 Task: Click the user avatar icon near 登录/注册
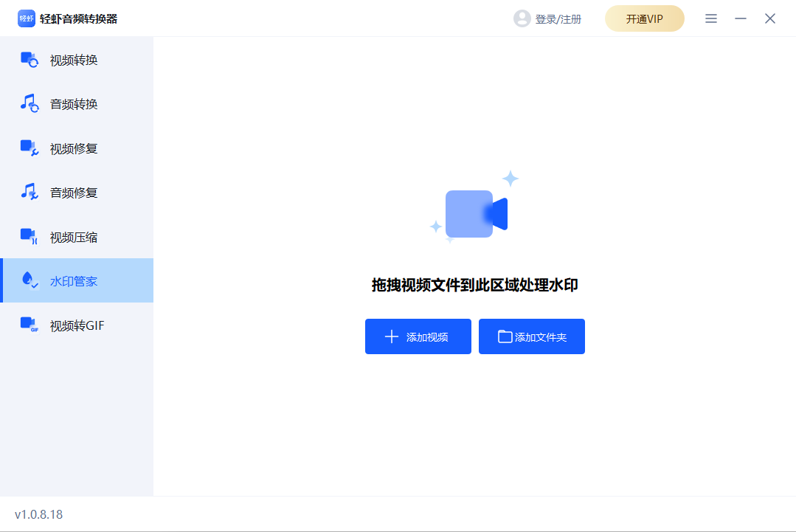click(523, 18)
